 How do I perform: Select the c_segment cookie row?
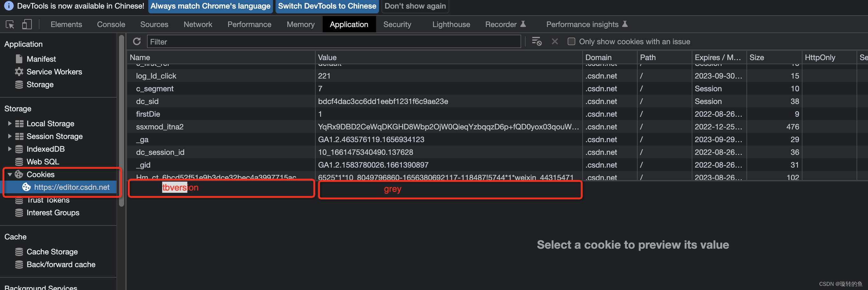pyautogui.click(x=497, y=89)
